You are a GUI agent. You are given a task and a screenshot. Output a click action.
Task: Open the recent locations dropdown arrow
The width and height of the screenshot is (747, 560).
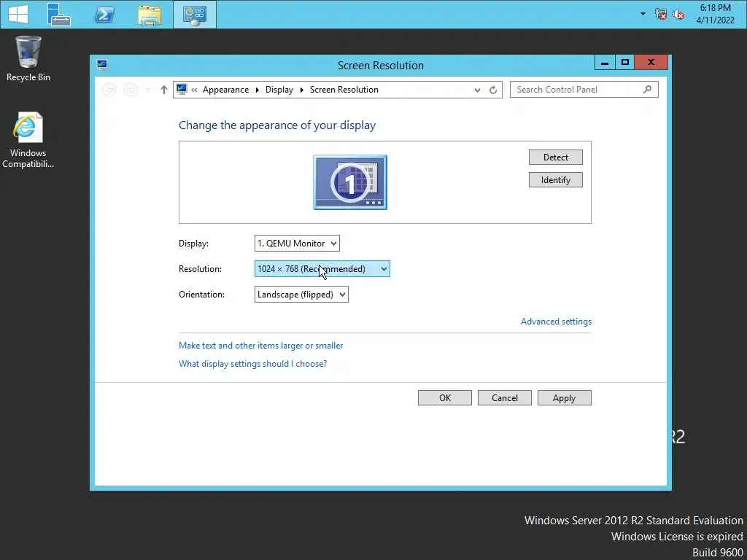(147, 90)
